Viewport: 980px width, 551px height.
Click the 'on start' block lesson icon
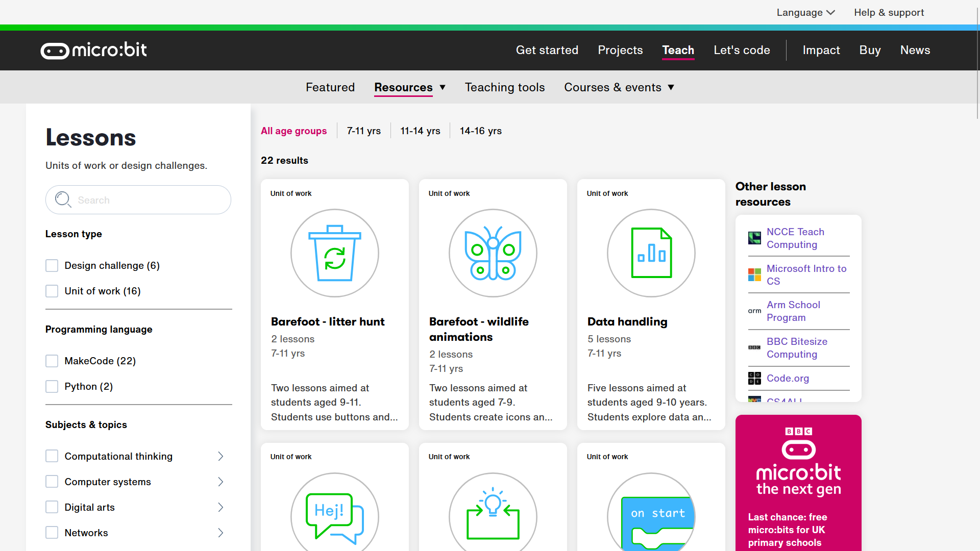tap(651, 515)
